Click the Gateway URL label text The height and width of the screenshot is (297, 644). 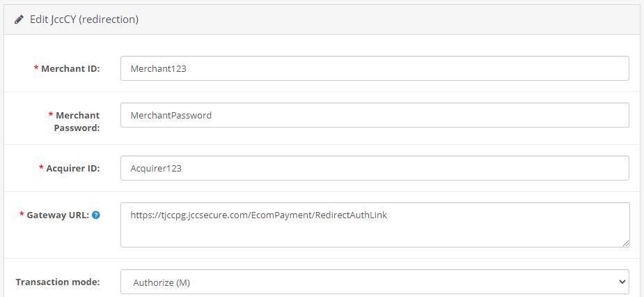pos(58,215)
